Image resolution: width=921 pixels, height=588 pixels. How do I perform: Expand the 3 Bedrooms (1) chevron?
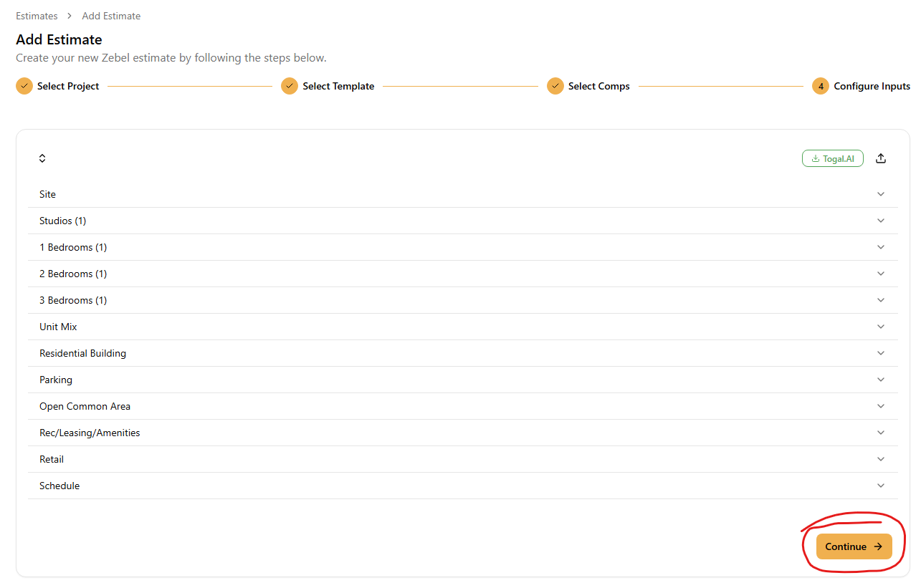tap(881, 300)
